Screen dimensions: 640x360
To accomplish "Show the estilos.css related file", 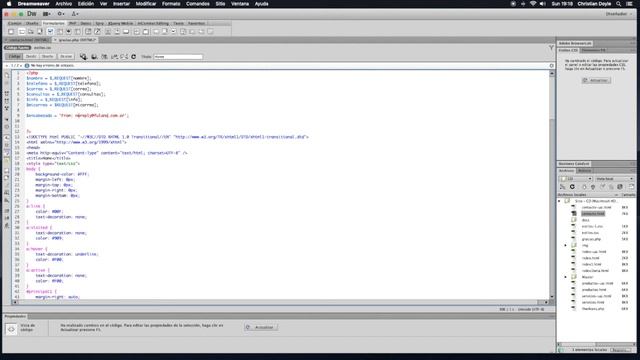I will pos(42,48).
